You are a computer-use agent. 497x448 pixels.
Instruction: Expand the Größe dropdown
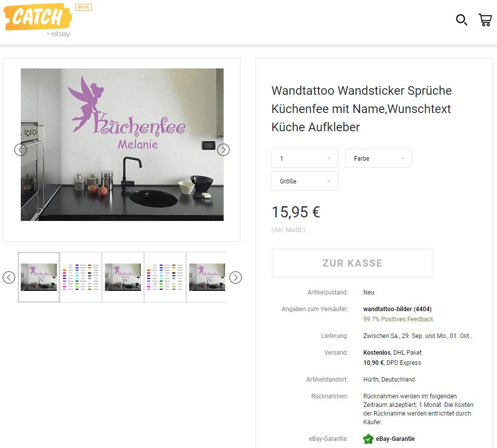[x=305, y=181]
